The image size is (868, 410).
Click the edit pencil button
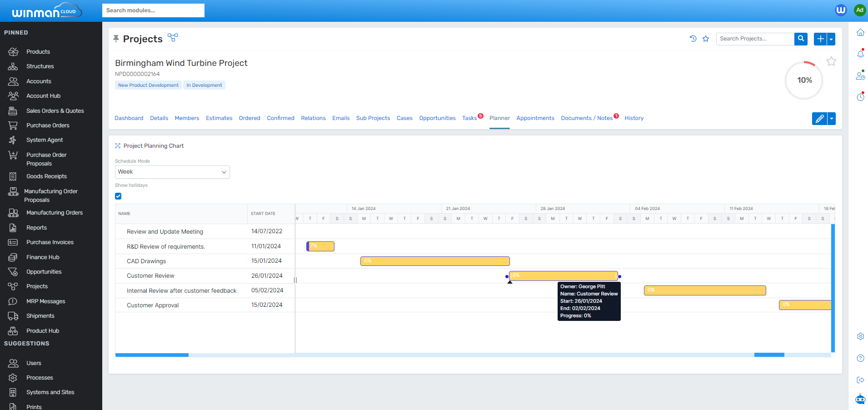(x=819, y=119)
